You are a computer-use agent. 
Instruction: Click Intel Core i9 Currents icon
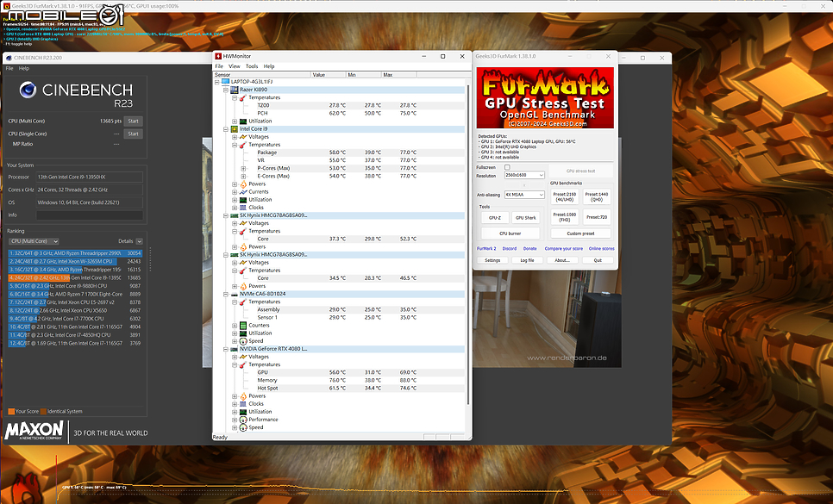(243, 192)
